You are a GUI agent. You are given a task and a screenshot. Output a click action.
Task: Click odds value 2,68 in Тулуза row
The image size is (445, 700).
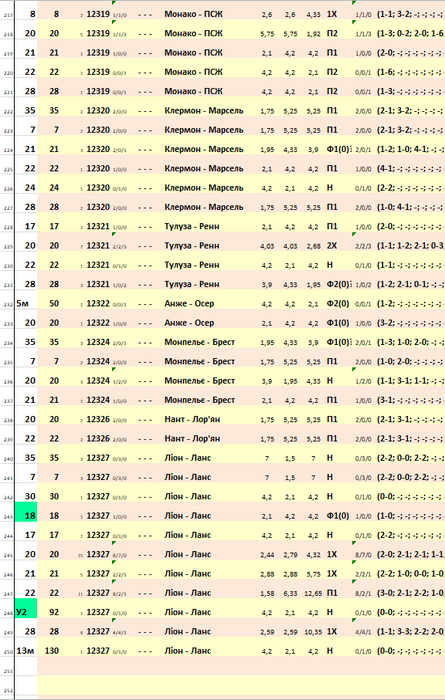[x=313, y=246]
